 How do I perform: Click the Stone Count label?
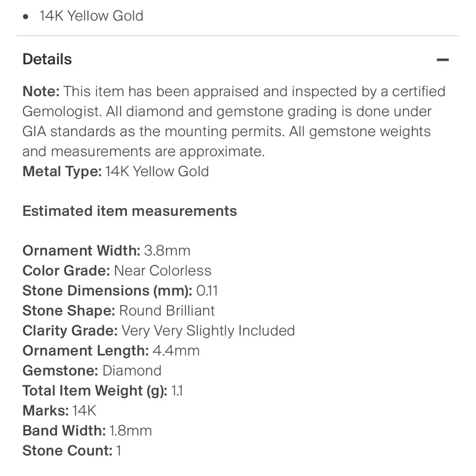pos(67,450)
